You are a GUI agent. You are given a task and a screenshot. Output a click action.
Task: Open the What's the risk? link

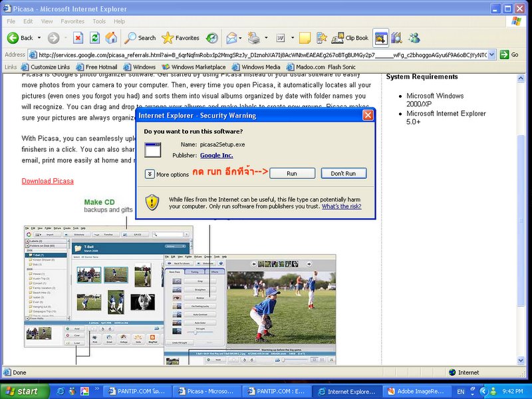[x=341, y=206]
